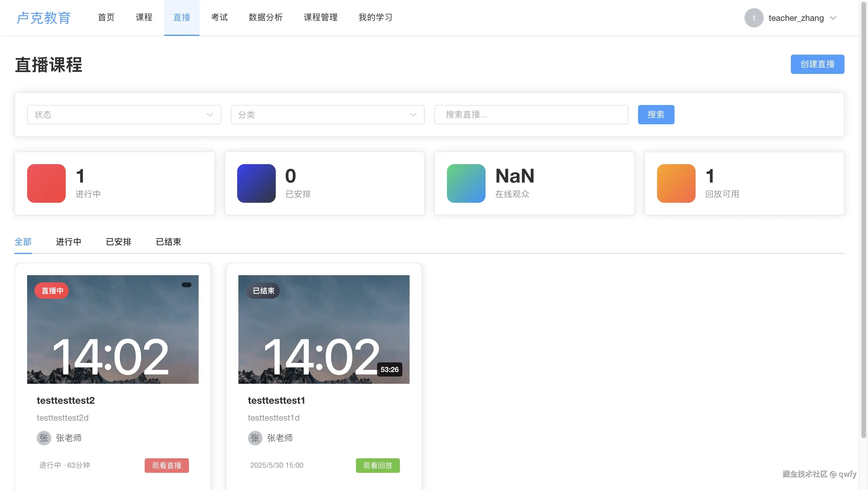
Task: Open the testtesttest1 ended stream thumbnail
Action: [323, 329]
